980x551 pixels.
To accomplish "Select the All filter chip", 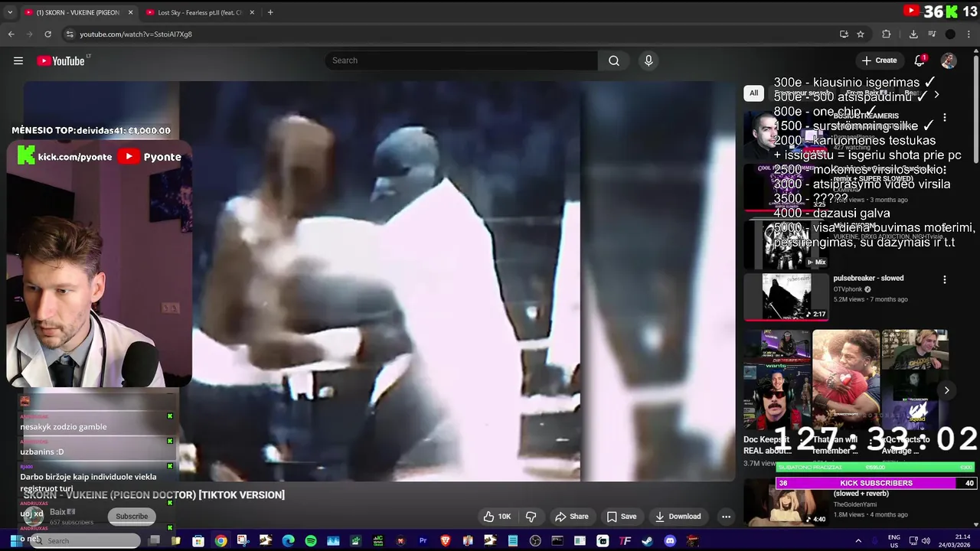I will point(753,93).
